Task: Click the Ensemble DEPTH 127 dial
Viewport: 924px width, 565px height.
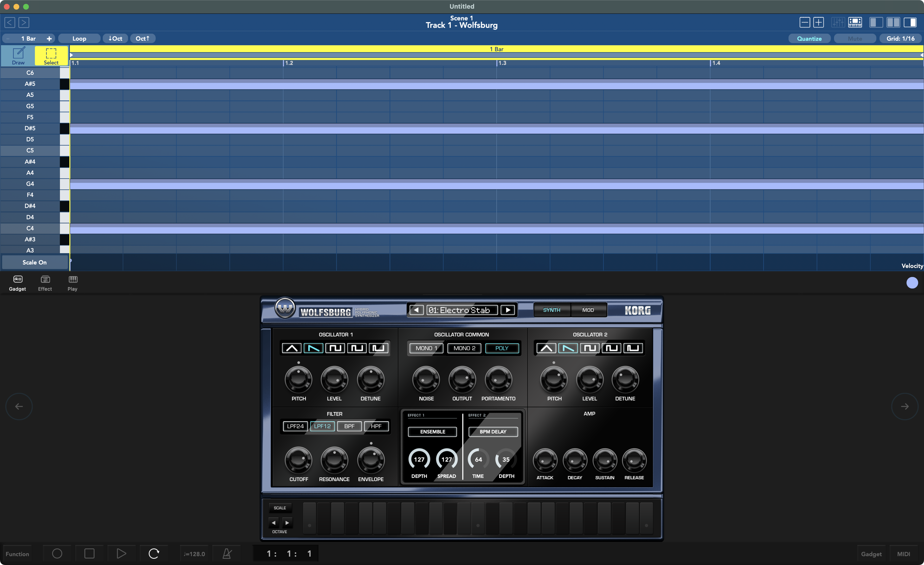Action: pyautogui.click(x=419, y=459)
